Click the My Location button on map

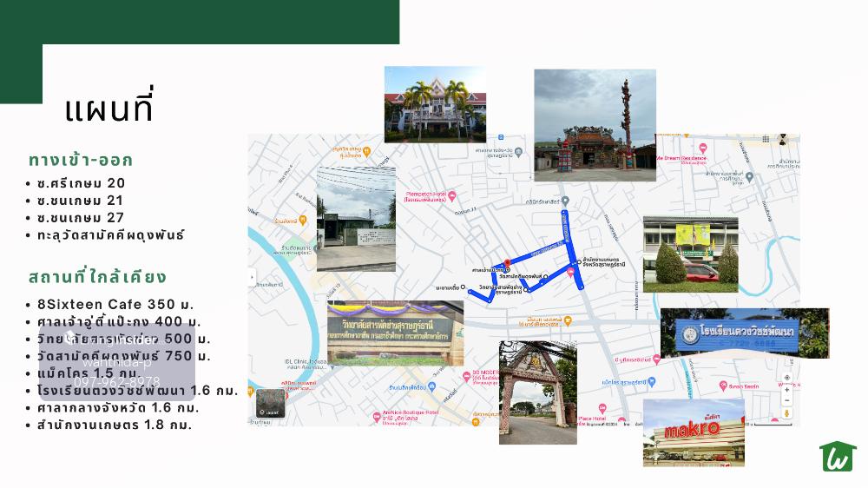(786, 378)
